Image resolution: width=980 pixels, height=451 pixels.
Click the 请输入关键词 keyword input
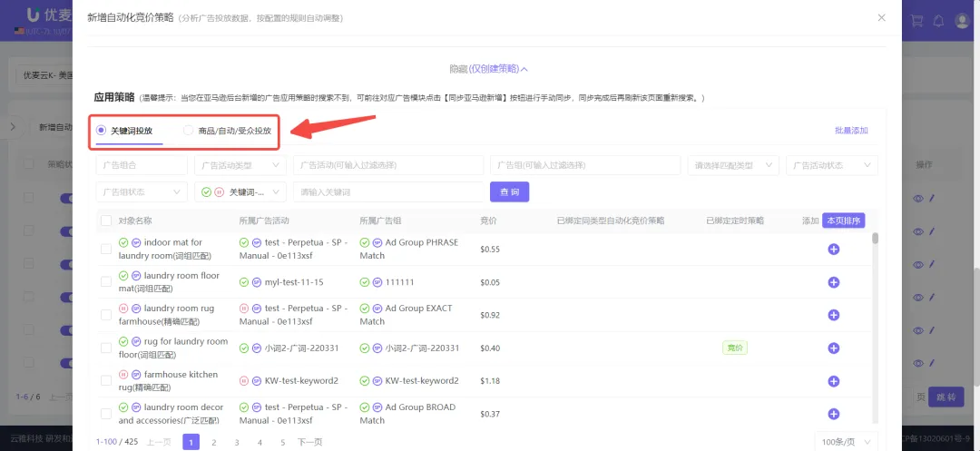pyautogui.click(x=388, y=191)
